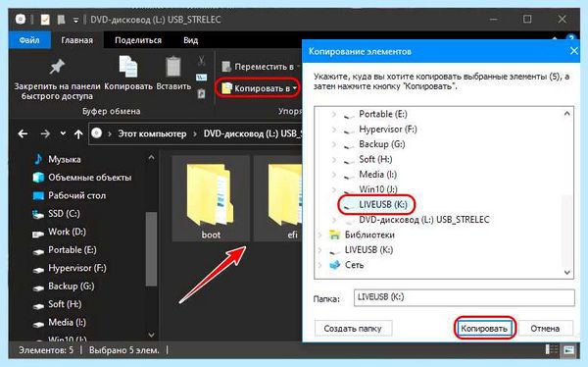Image resolution: width=588 pixels, height=367 pixels.
Task: Click the Копировать ribbon icon
Action: [127, 67]
